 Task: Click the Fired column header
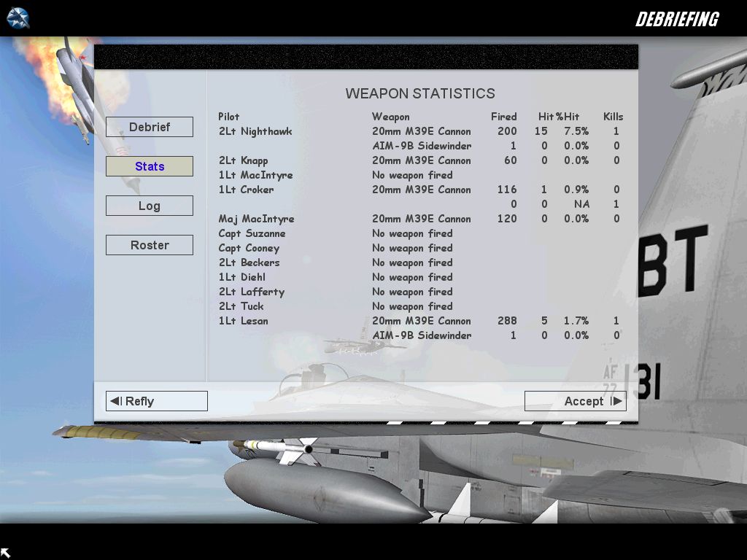[x=503, y=117]
